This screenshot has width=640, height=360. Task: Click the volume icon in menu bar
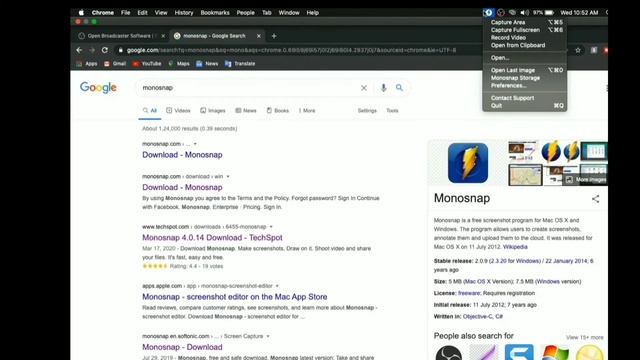pyautogui.click(x=524, y=13)
